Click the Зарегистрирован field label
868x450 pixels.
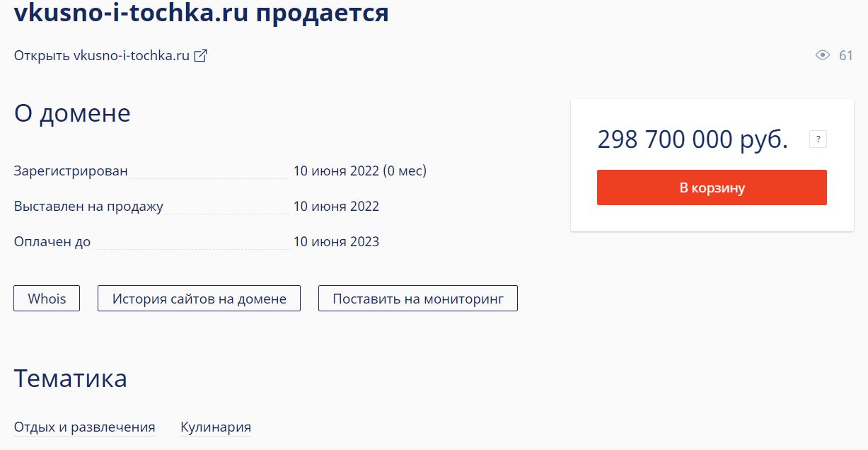(71, 171)
